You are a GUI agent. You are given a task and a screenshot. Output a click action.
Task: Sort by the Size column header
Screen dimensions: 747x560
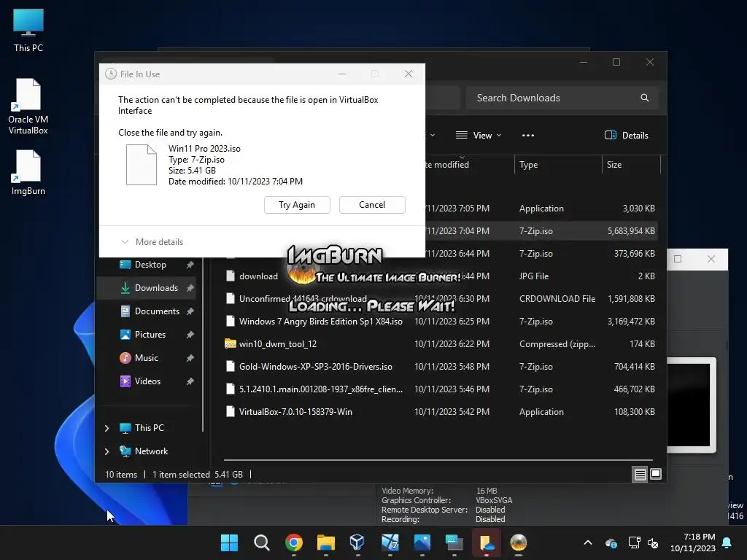pos(631,165)
